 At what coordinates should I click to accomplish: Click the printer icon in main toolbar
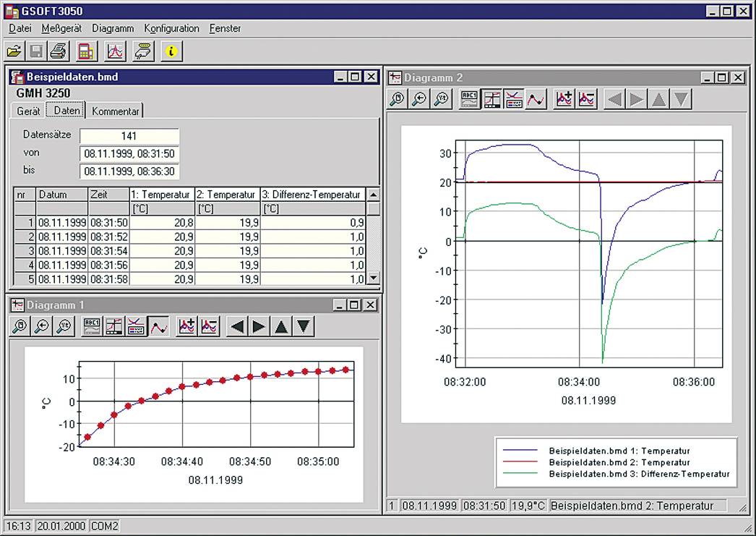click(59, 51)
